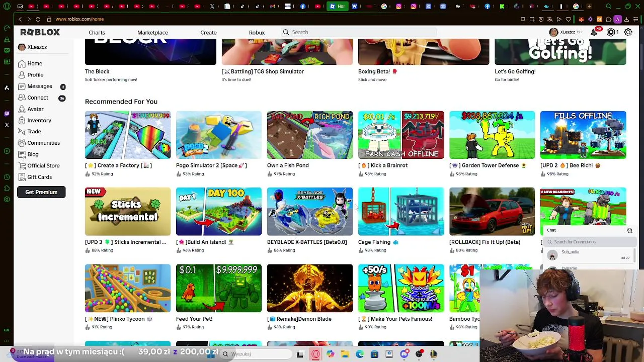Screen dimensions: 644x362
Task: Open Create a Factory game thumbnail
Action: (x=128, y=135)
